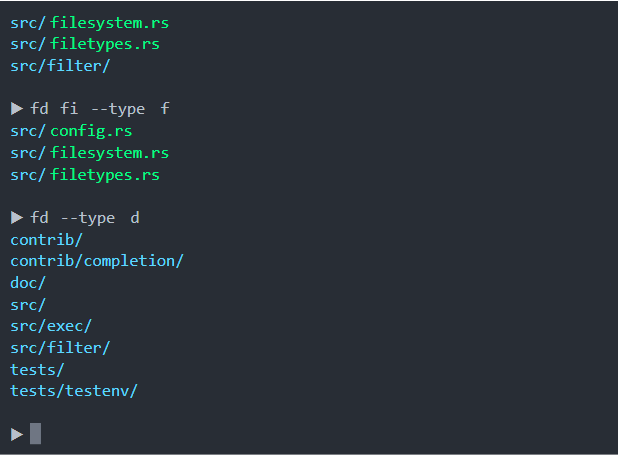
Task: Click src/filter/ in the directory listing
Action: (x=60, y=348)
